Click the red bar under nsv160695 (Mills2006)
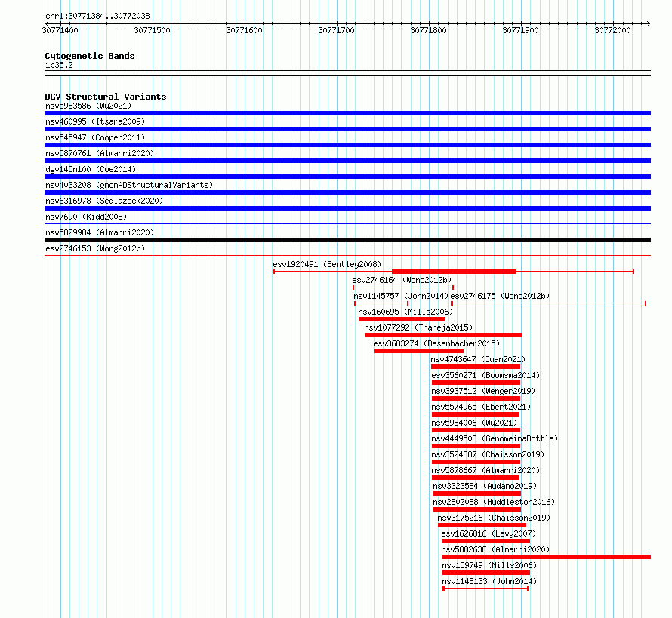 point(402,319)
